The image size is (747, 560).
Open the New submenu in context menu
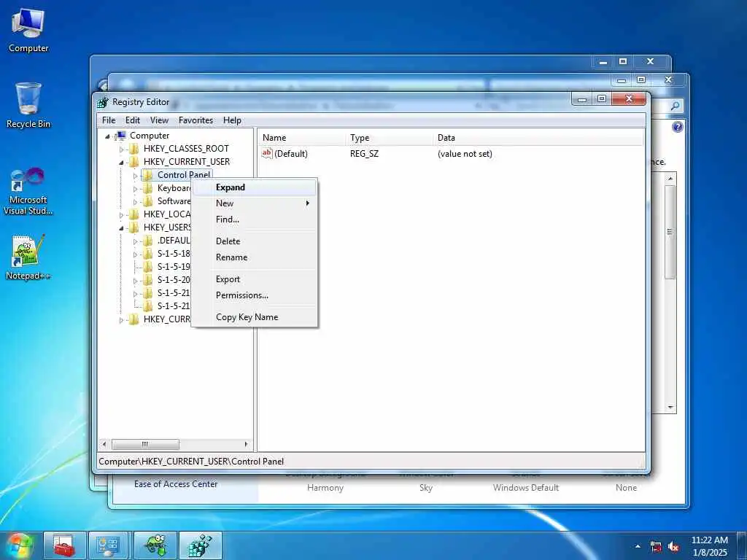click(x=255, y=203)
